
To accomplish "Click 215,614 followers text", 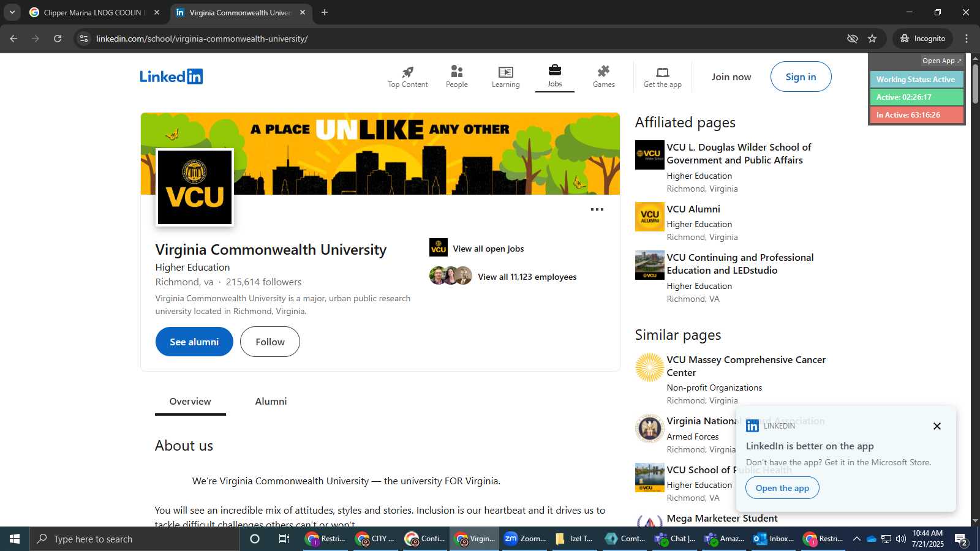I will coord(263,282).
